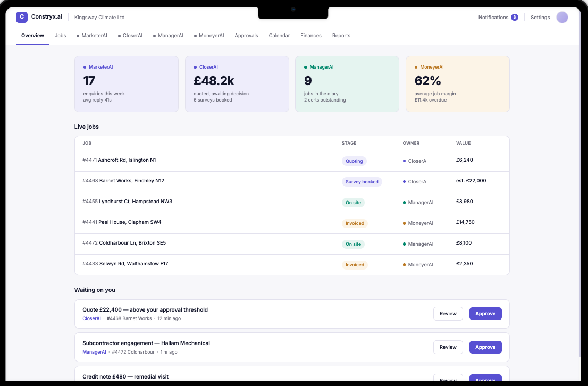Go to the Approvals tab

click(246, 36)
